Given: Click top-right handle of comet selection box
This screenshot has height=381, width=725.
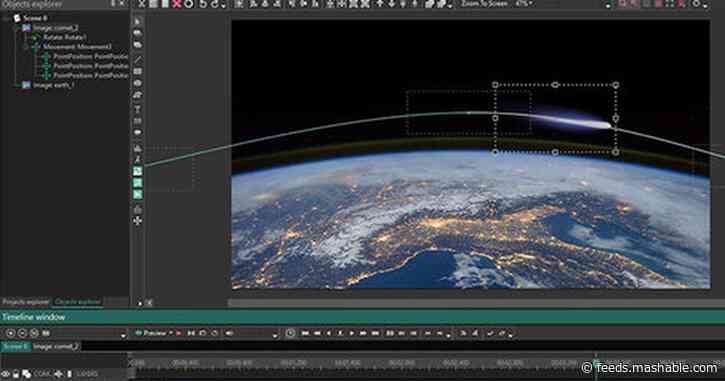Looking at the screenshot, I should coord(615,85).
